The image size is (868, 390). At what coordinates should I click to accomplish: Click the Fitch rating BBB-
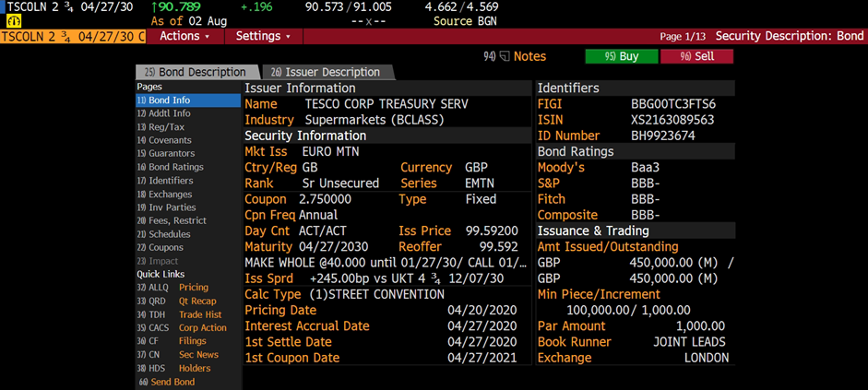pos(646,199)
